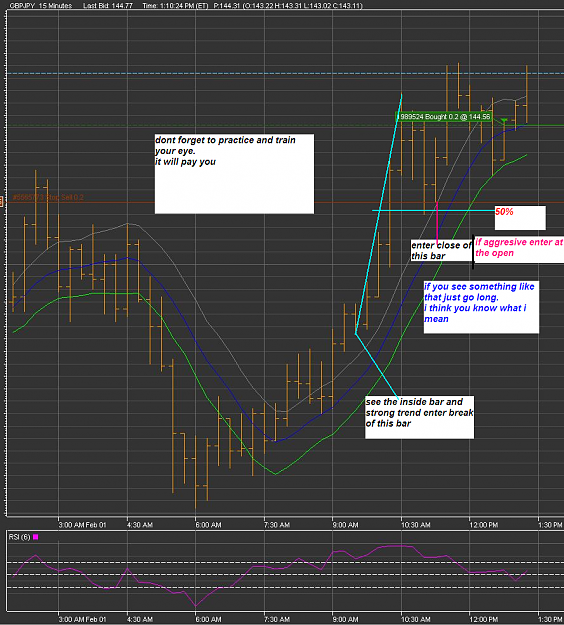Click the 'RSI (6)' indicator label
Viewport: 564px width, 625px height.
(x=20, y=537)
